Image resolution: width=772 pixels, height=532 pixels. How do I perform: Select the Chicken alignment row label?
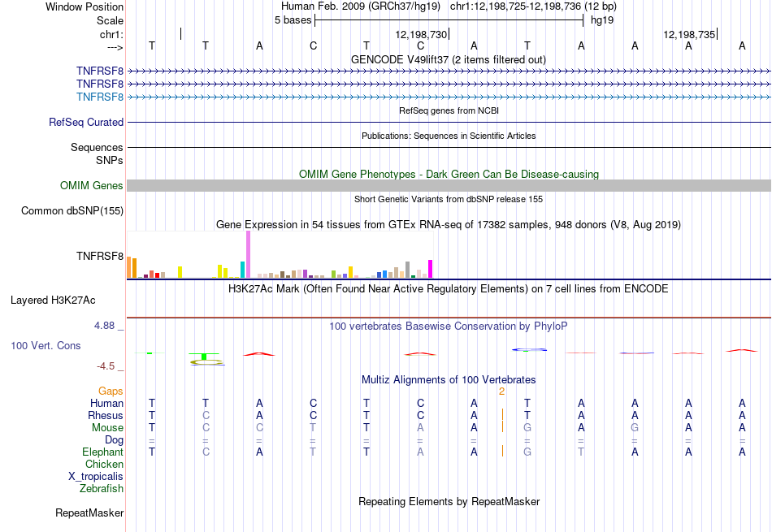click(x=104, y=464)
